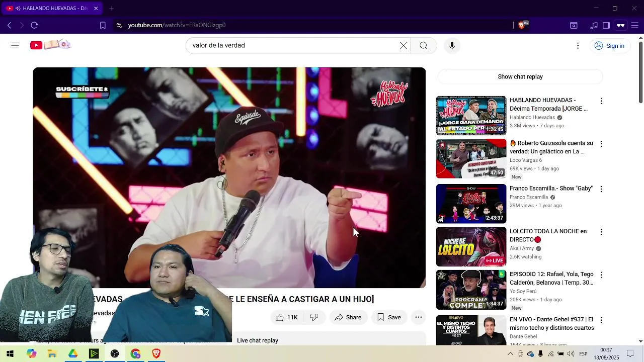Screen dimensions: 644x362
Task: Go back in browser history
Action: pyautogui.click(x=9, y=25)
